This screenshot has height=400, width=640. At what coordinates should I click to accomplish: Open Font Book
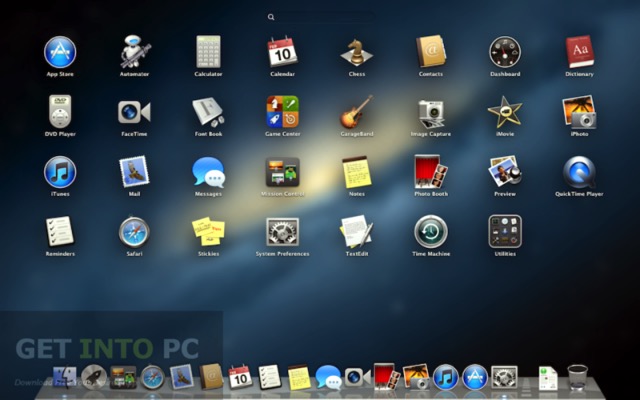click(208, 112)
